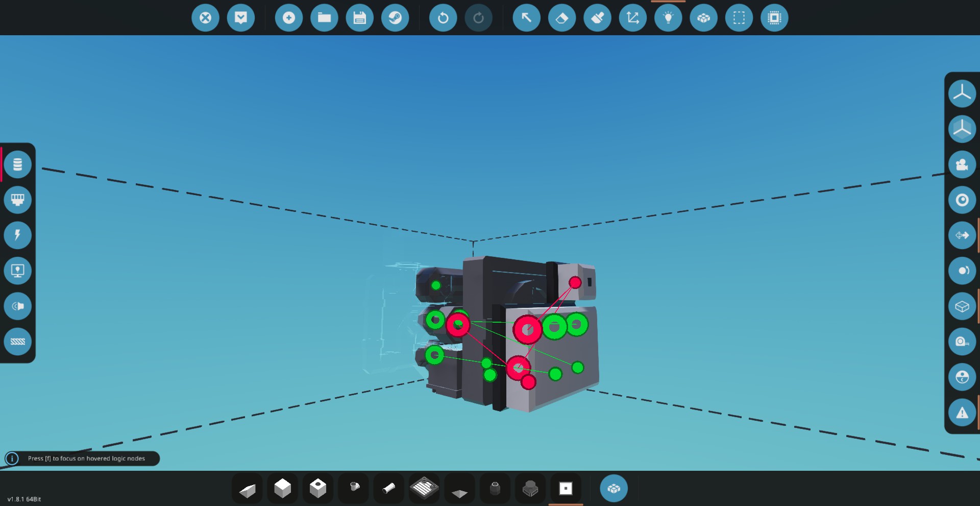This screenshot has width=980, height=506.
Task: Select the tape measure tool
Action: coord(962,342)
